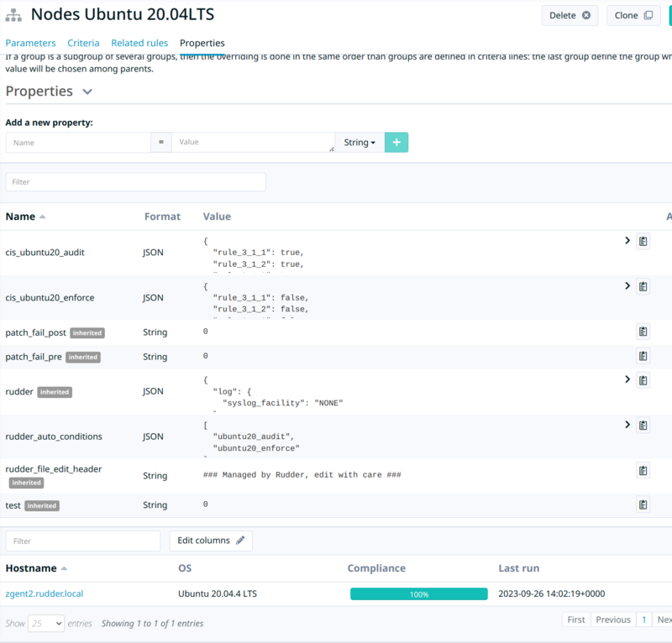The width and height of the screenshot is (672, 643).
Task: Go to the First page
Action: [576, 619]
